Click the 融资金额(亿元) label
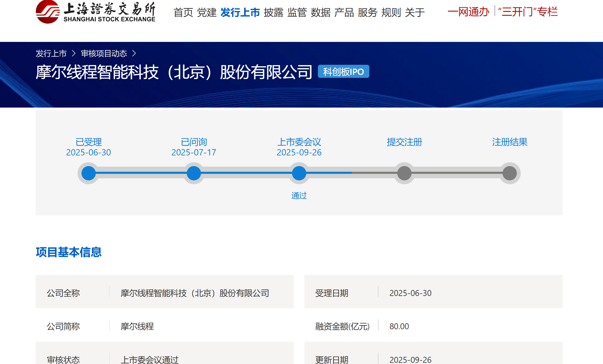 (x=343, y=327)
